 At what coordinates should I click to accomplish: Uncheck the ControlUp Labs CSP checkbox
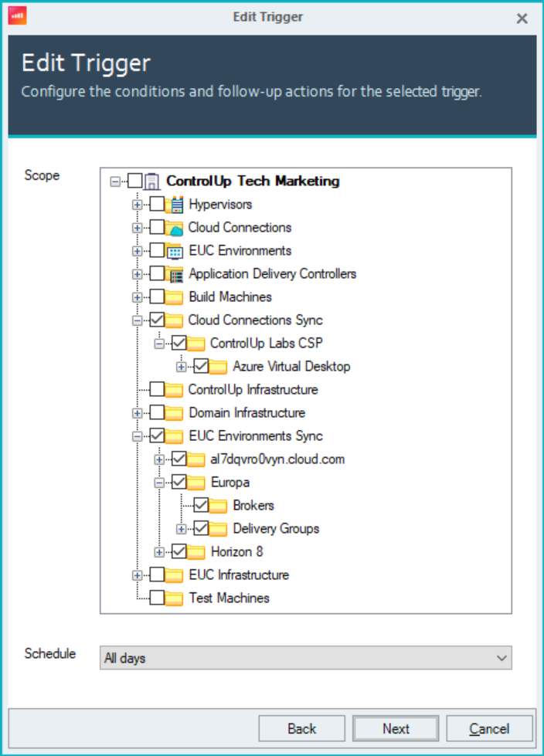179,343
